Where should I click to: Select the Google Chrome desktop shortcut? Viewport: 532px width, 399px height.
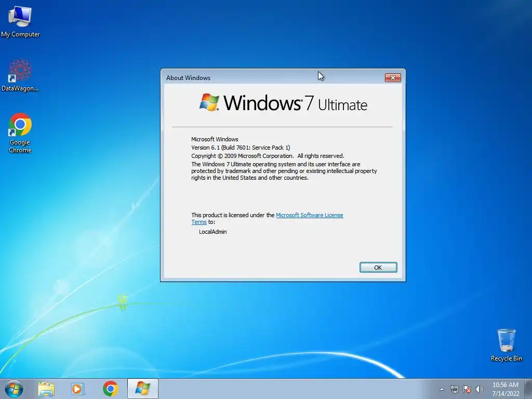coord(20,132)
